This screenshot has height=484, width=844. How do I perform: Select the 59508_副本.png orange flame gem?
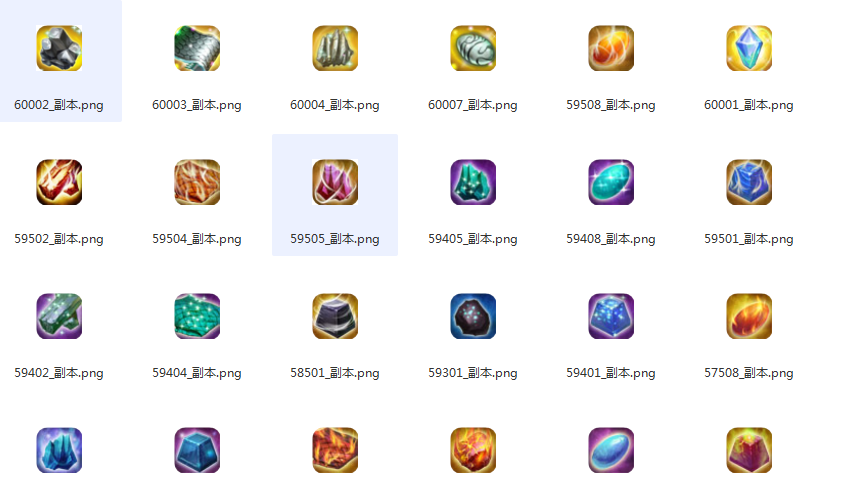611,48
